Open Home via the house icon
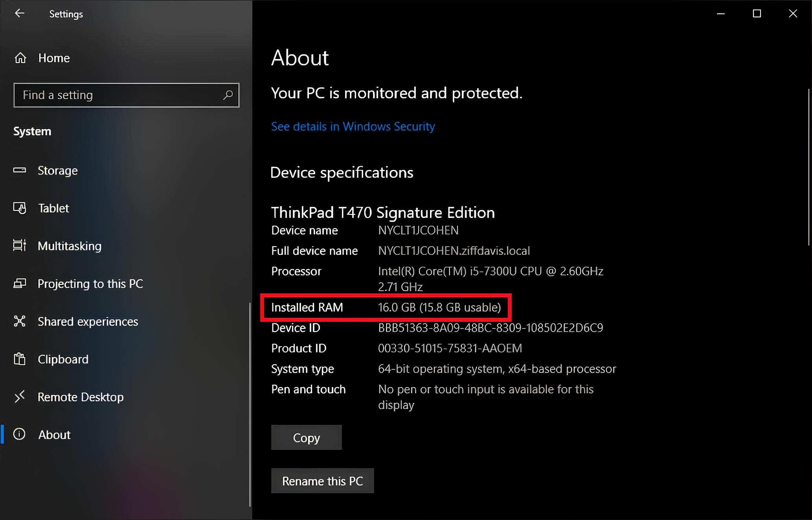The image size is (812, 520). (x=20, y=58)
